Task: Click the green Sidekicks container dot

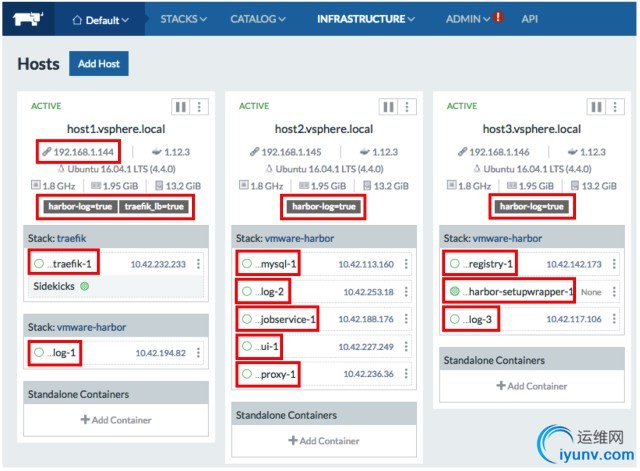Action: 84,286
